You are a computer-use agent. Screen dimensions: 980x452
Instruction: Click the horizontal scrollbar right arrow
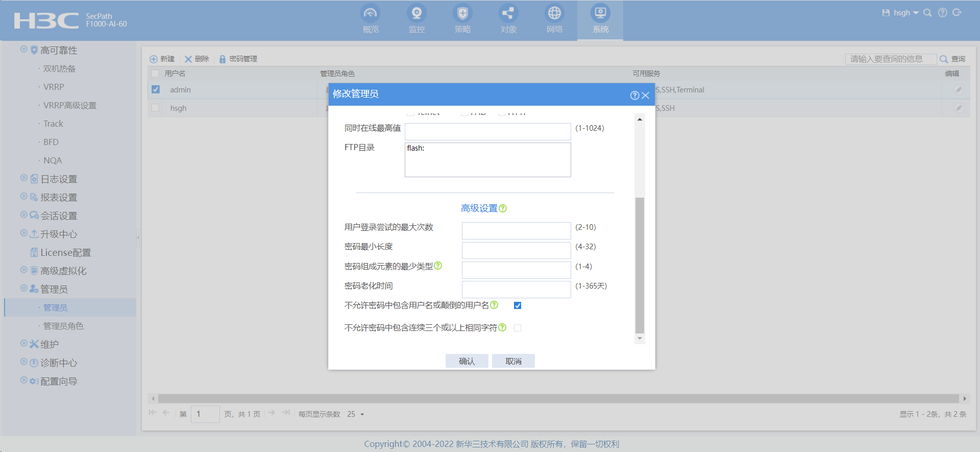pos(965,398)
